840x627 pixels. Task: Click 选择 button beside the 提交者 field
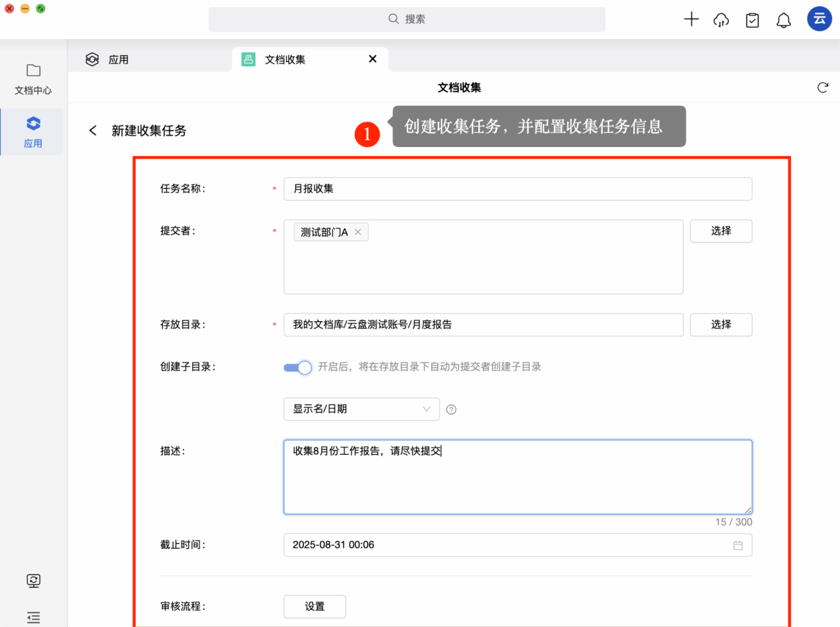pos(721,231)
